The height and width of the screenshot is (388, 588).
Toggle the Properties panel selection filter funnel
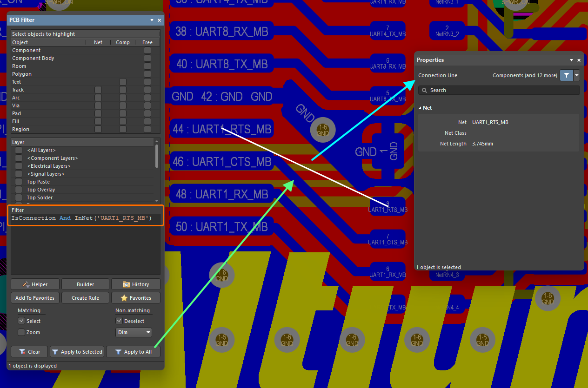566,75
